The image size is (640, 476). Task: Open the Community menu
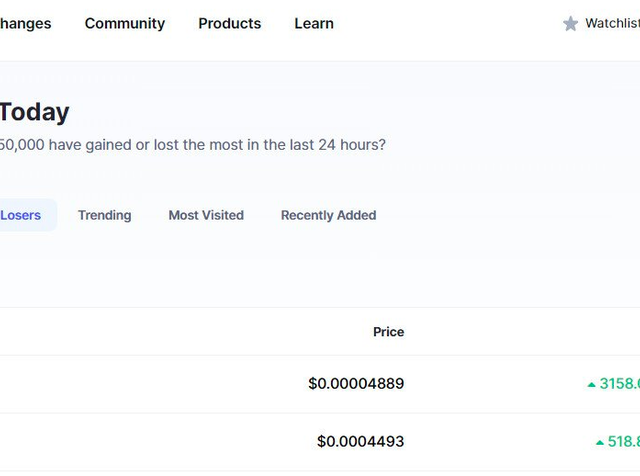(x=125, y=23)
